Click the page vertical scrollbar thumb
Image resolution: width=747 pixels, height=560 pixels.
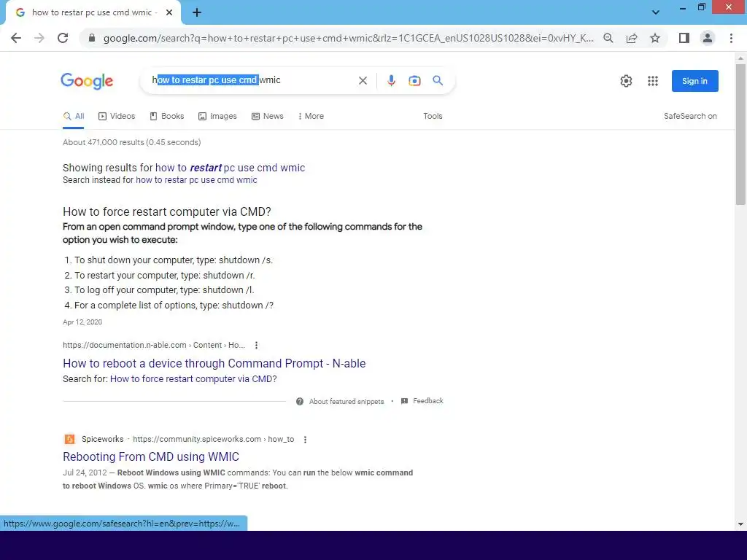coord(740,134)
